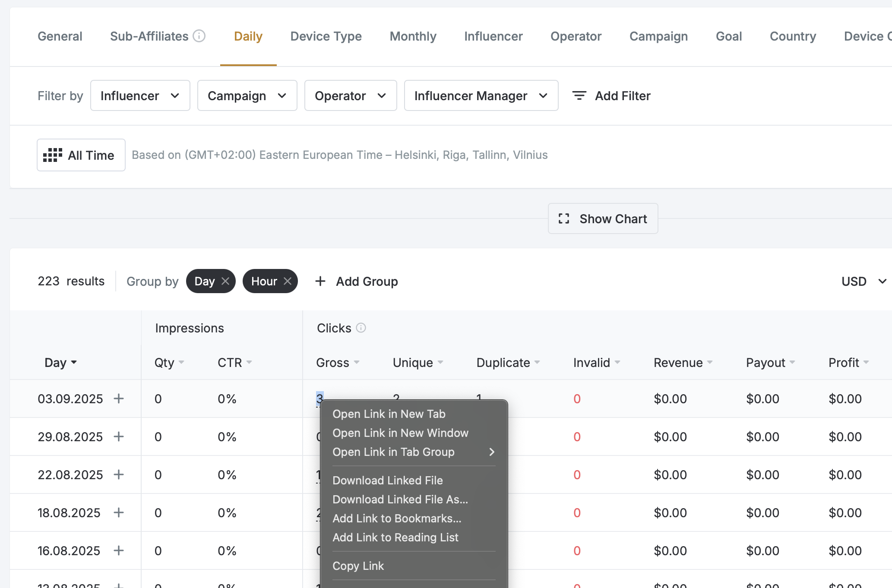The width and height of the screenshot is (892, 588).
Task: Open the USD currency dropdown
Action: (x=864, y=281)
